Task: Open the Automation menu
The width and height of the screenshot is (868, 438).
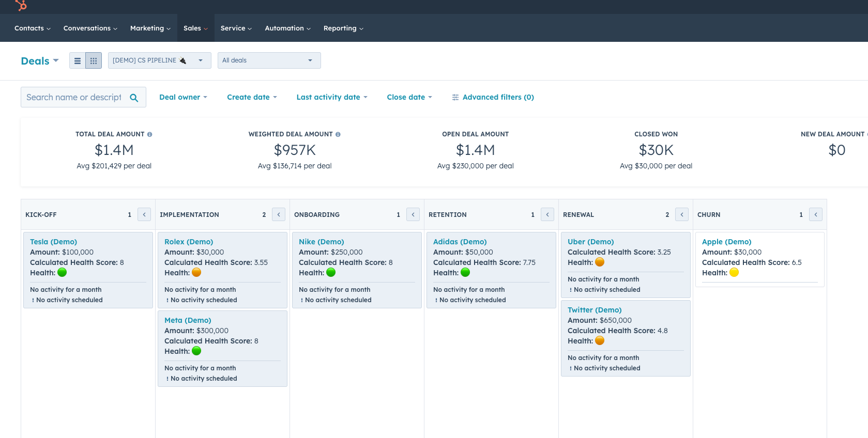Action: pos(288,28)
